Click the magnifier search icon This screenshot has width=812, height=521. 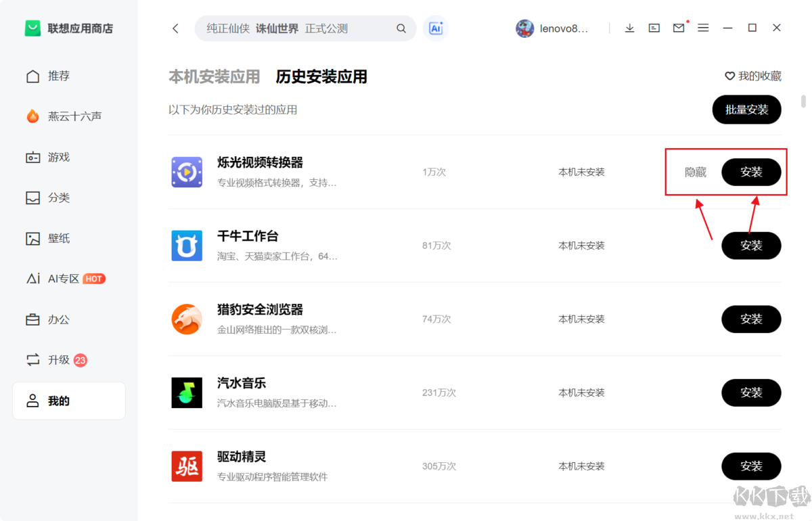(x=401, y=28)
